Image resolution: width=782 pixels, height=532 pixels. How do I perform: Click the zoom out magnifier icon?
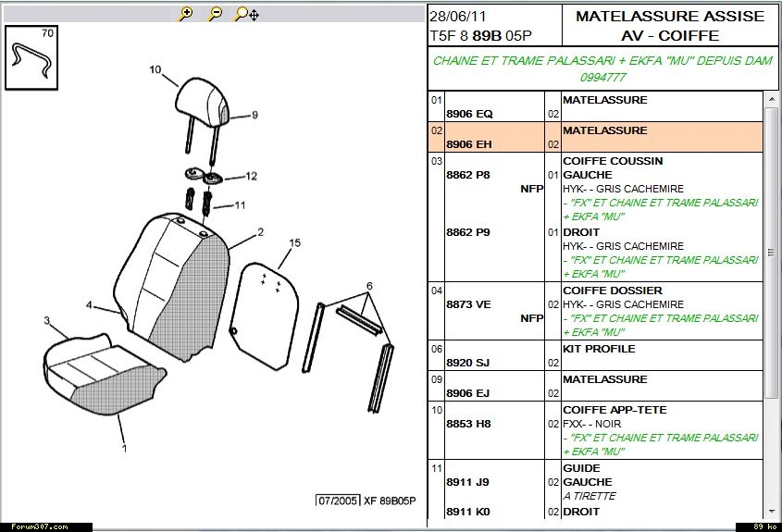(215, 14)
